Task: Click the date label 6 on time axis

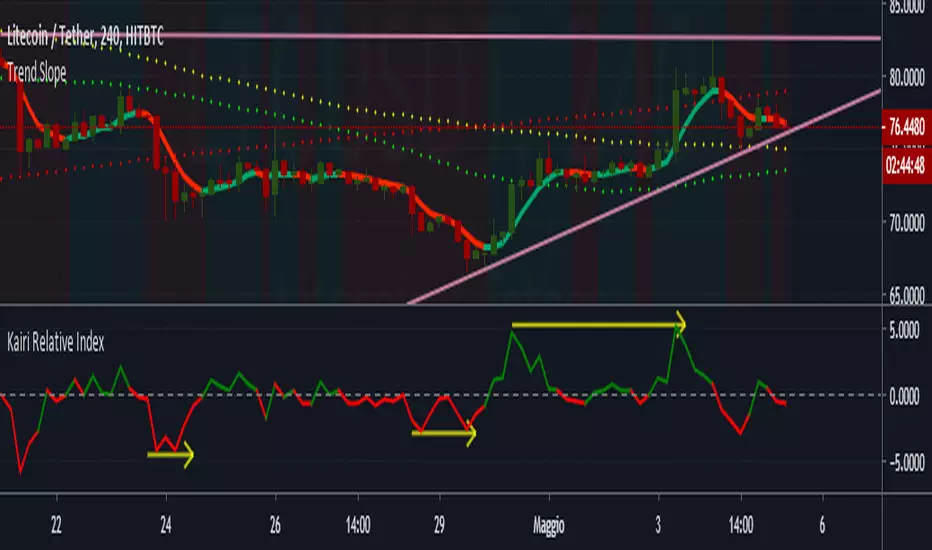Action: tap(823, 525)
